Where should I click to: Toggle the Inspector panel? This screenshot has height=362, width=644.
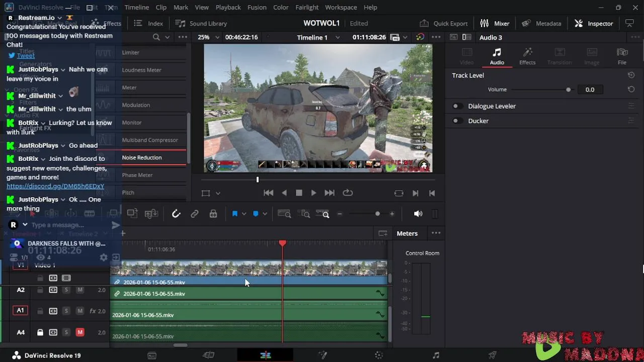(x=594, y=23)
